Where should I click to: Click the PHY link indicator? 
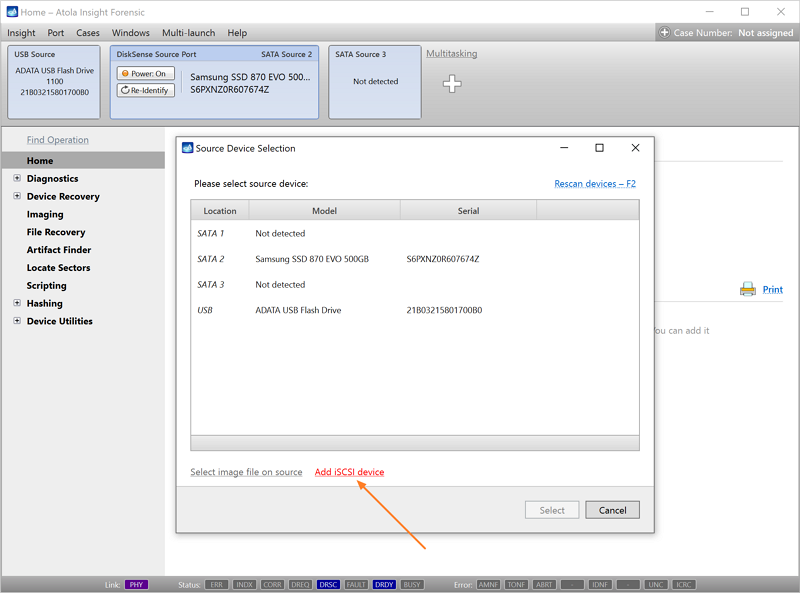[x=136, y=584]
